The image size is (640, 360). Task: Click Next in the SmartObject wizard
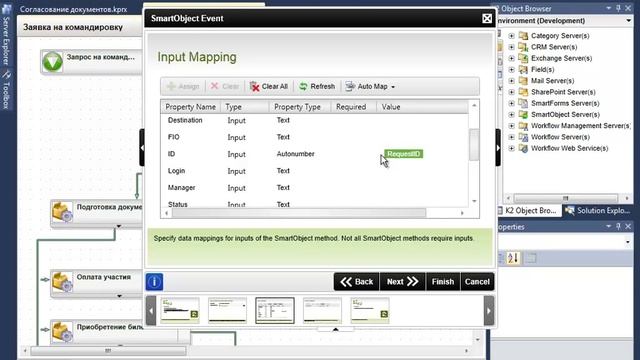[x=402, y=282]
